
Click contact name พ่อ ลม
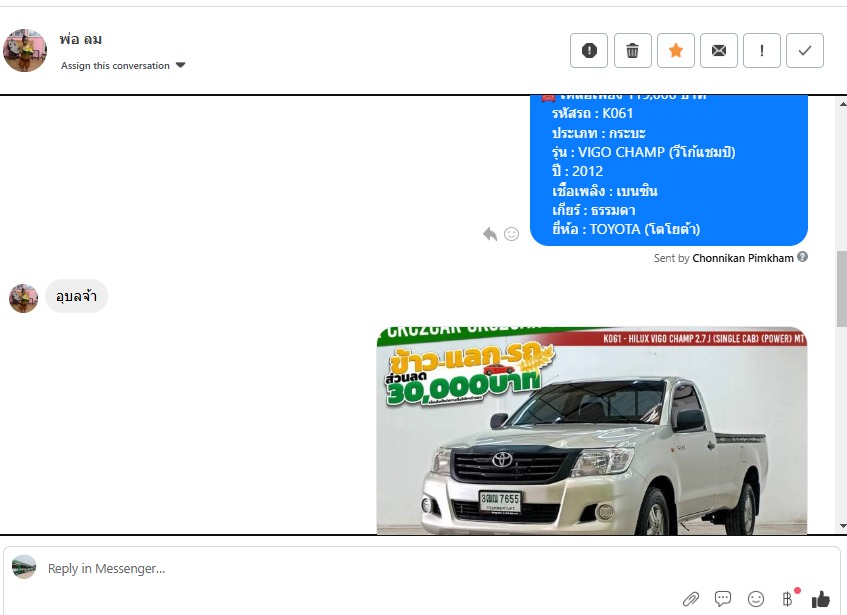[80, 39]
